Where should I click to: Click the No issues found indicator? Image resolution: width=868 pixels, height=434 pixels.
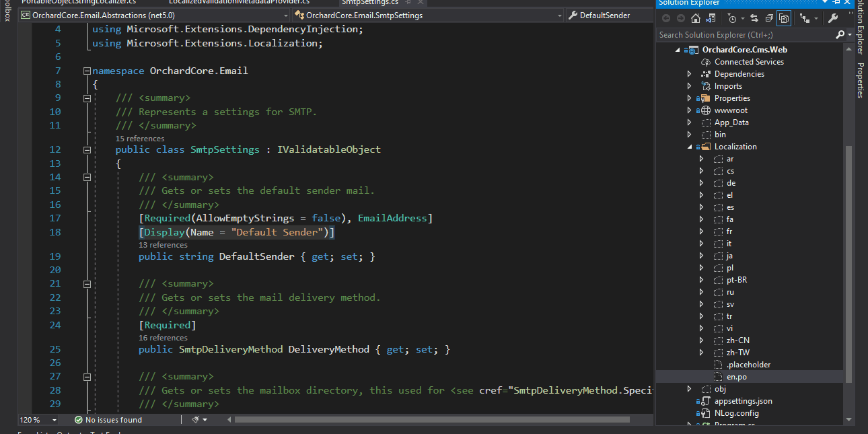[x=108, y=420]
